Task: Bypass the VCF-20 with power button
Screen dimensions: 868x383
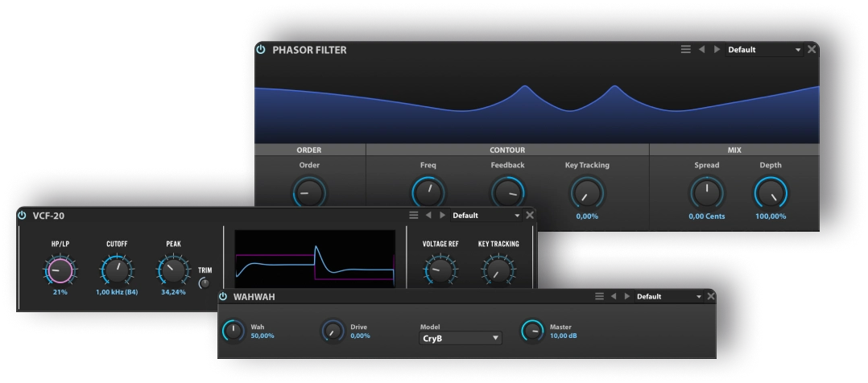Action: [22, 216]
